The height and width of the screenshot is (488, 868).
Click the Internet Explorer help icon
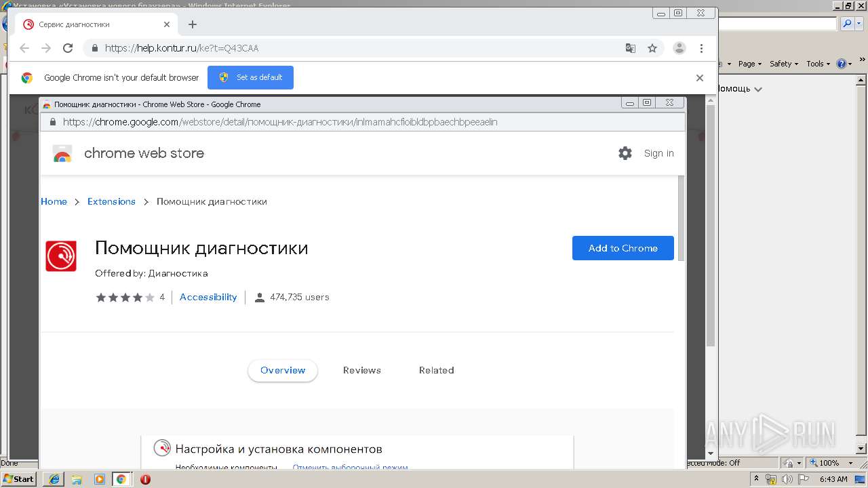pos(842,64)
